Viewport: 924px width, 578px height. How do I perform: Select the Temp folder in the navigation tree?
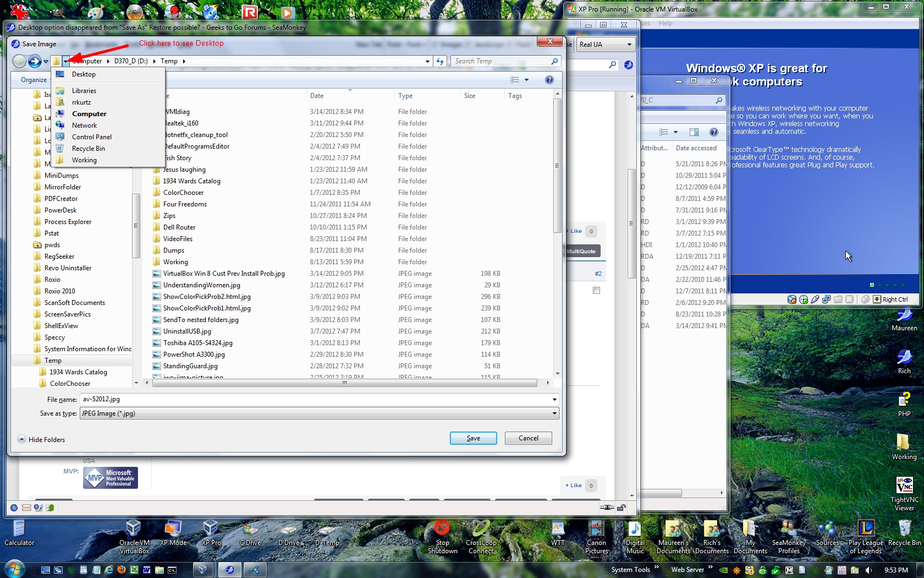(x=53, y=361)
